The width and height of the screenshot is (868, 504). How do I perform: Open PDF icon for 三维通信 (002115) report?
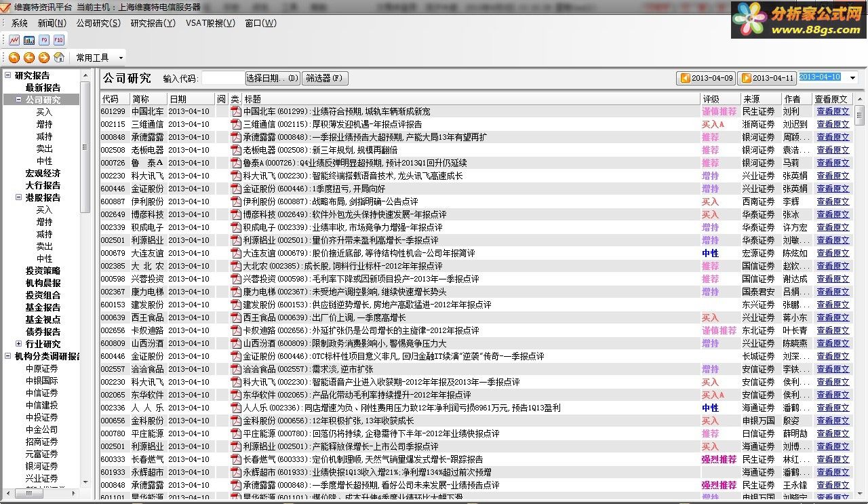pyautogui.click(x=237, y=124)
